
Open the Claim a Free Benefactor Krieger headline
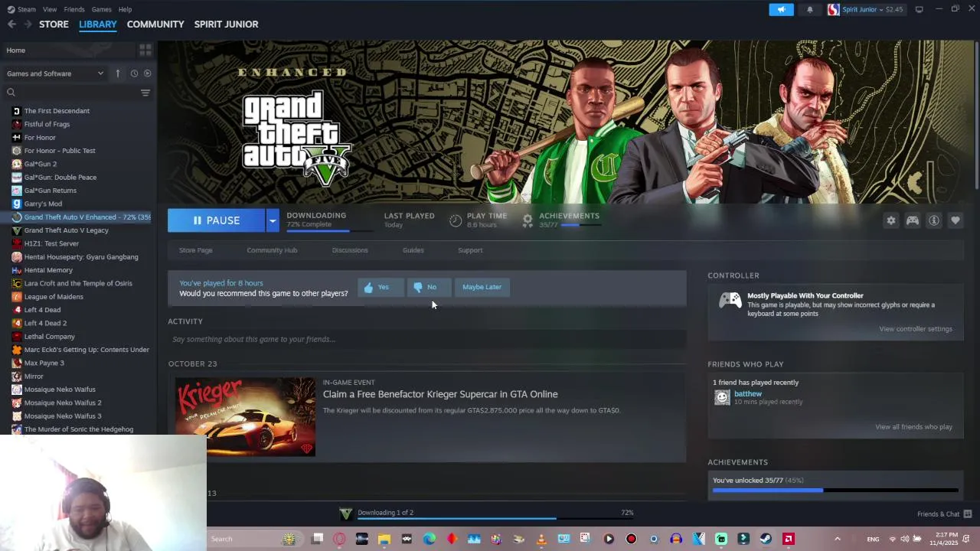(x=440, y=394)
